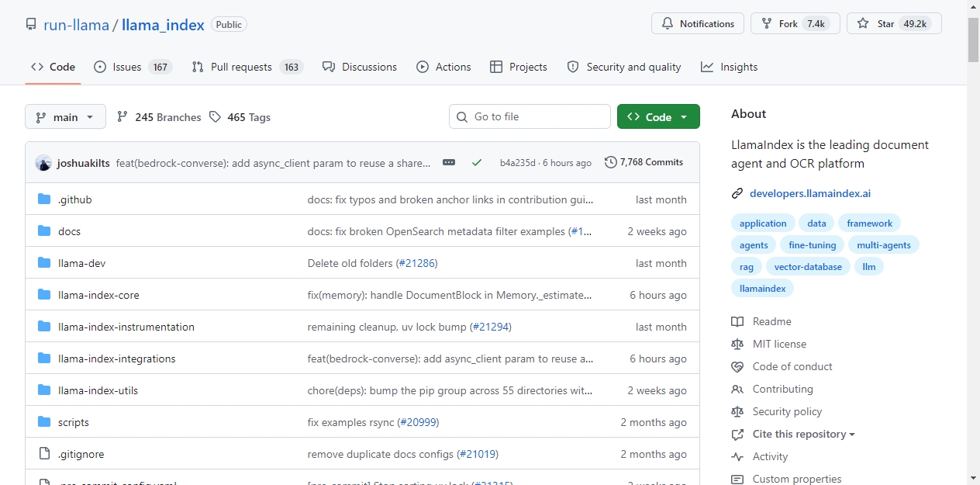Click the llama-index-integrations folder icon
Image resolution: width=980 pixels, height=485 pixels.
pos(44,359)
